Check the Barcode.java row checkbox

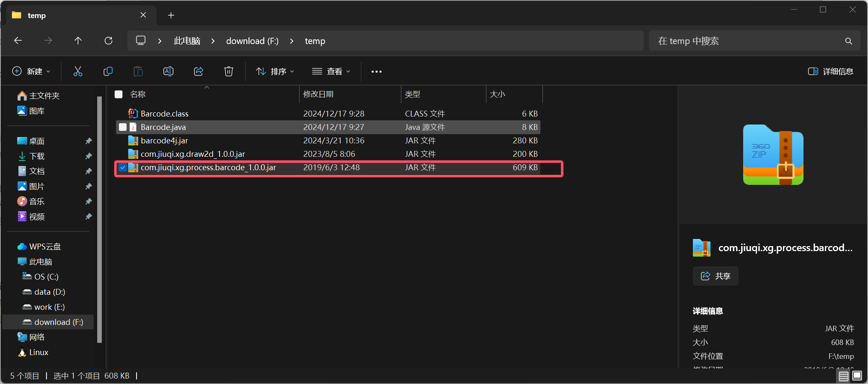tap(123, 127)
